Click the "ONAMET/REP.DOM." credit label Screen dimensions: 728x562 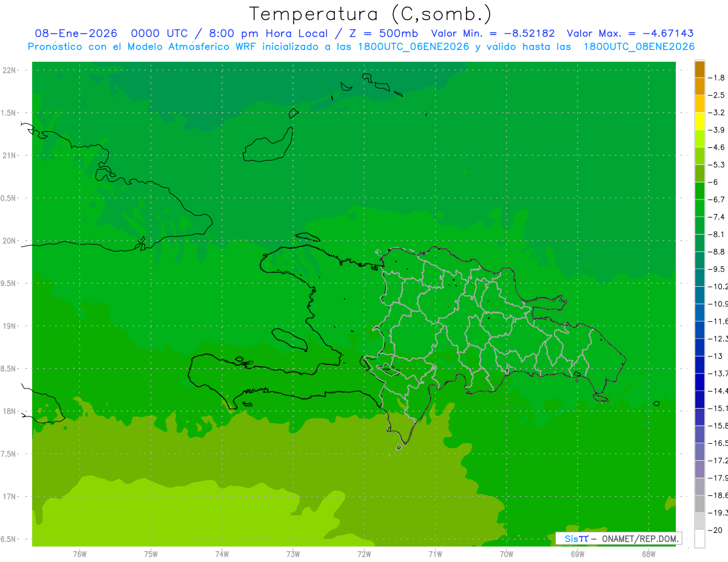tap(640, 538)
